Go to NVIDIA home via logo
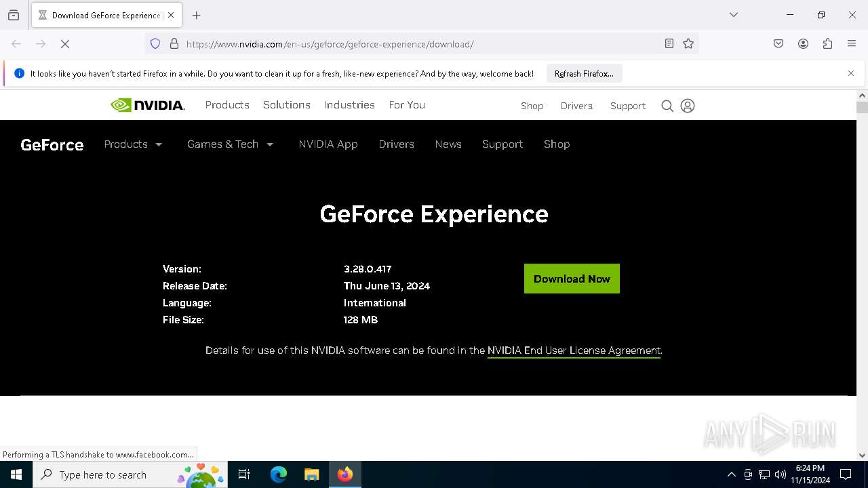Screen dimensions: 868x488 [x=147, y=105]
